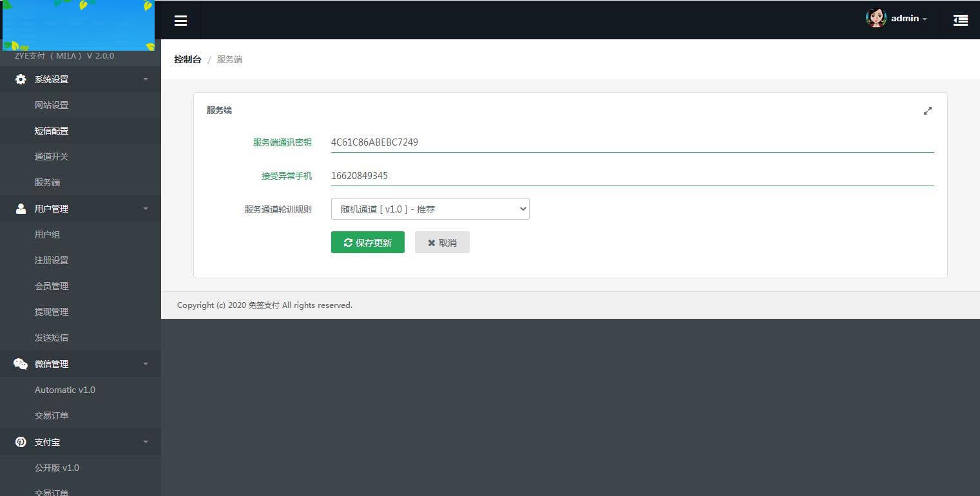Click the hamburger menu icon in header
Viewport: 980px width, 496px height.
coord(180,21)
